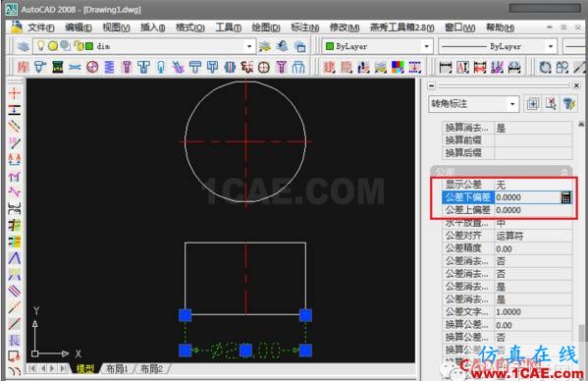Toggle the layer freeze sun icon

[53, 46]
